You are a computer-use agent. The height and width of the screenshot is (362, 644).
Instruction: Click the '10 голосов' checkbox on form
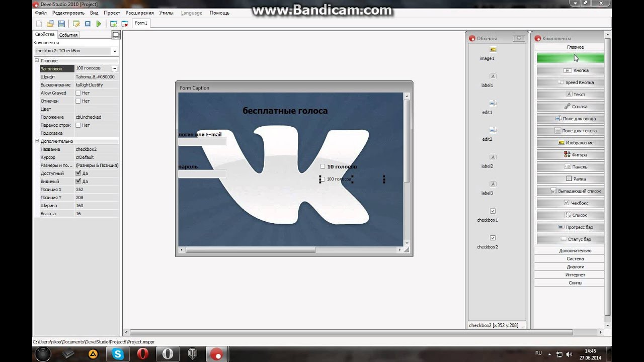(323, 166)
